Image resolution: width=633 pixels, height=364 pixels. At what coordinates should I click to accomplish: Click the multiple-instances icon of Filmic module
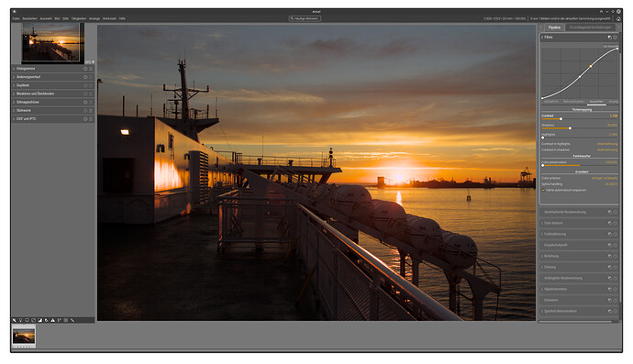click(x=609, y=37)
